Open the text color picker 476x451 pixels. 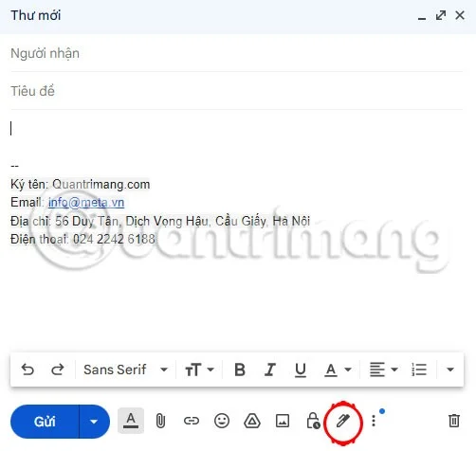pyautogui.click(x=338, y=370)
